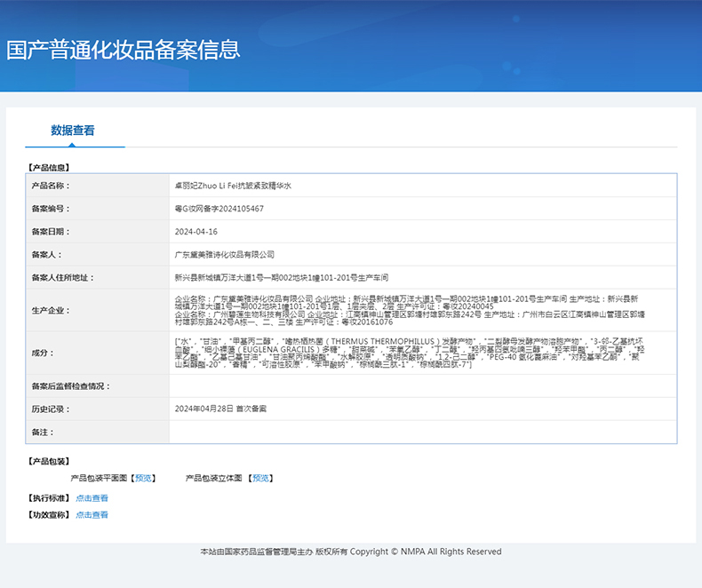This screenshot has width=702, height=588.
Task: Click the 产品包装立体图 label text
Action: [214, 478]
